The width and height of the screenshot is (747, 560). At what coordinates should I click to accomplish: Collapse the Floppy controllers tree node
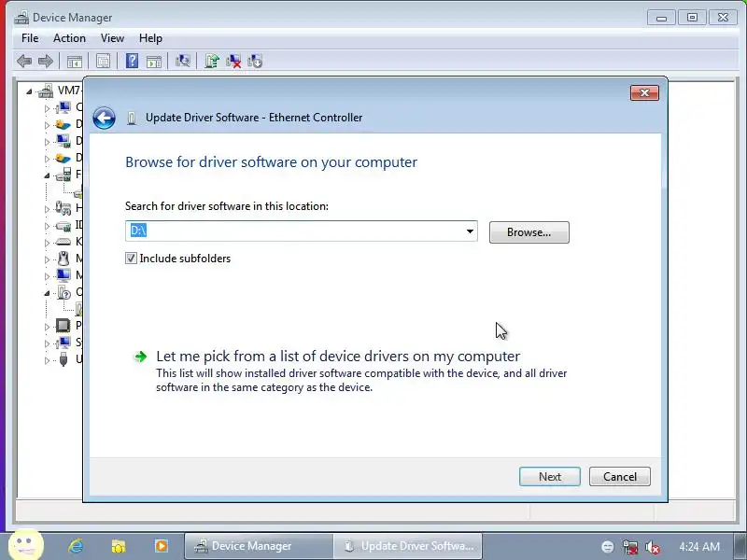47,175
